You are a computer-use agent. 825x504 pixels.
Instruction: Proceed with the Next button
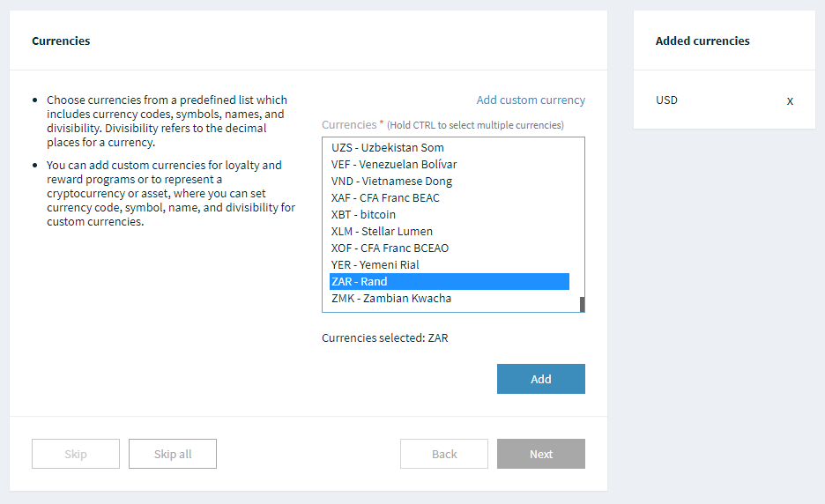pyautogui.click(x=541, y=455)
